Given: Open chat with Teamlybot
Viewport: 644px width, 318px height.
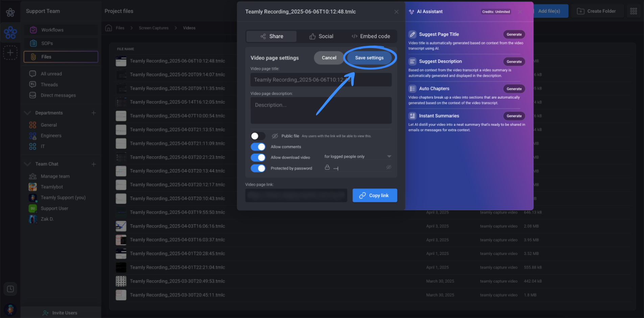Looking at the screenshot, I should [52, 187].
